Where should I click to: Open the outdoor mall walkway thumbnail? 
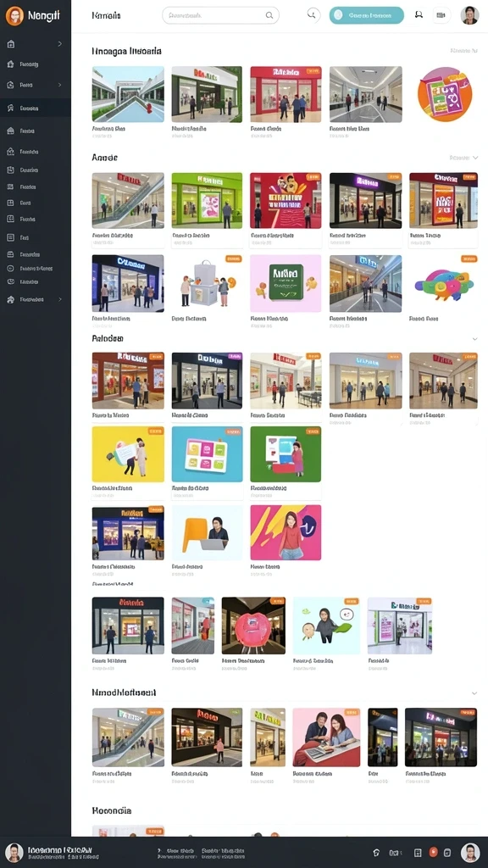click(128, 94)
